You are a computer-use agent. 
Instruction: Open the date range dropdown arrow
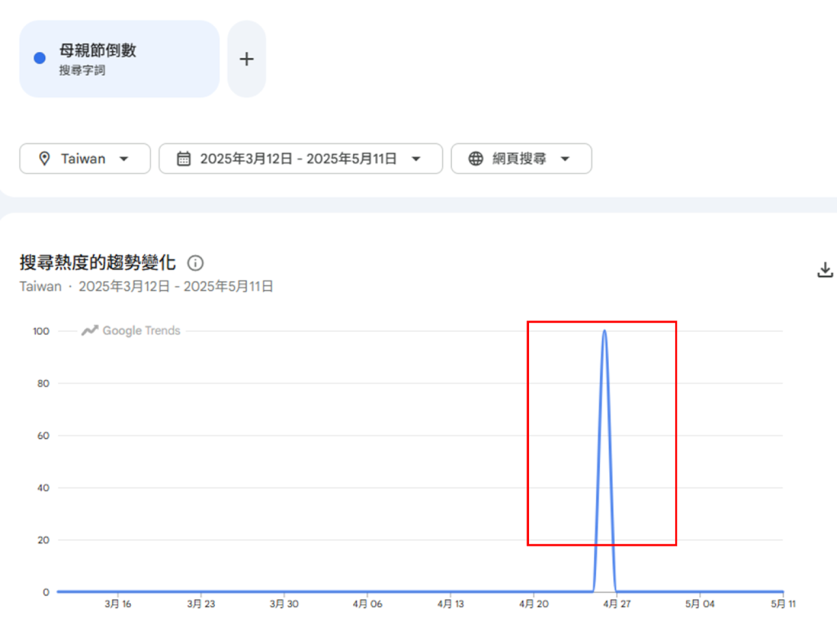[x=416, y=159]
